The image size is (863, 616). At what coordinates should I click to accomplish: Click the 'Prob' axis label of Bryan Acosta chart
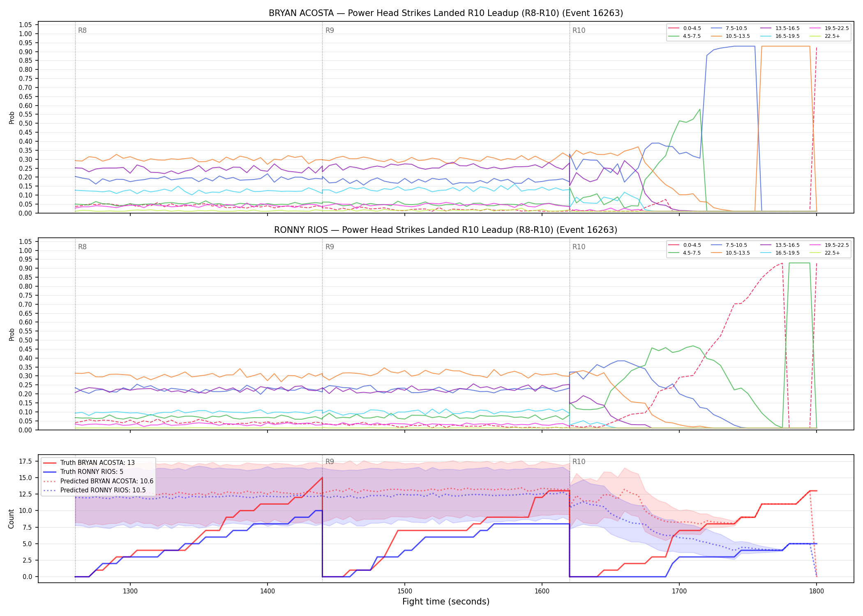point(12,117)
